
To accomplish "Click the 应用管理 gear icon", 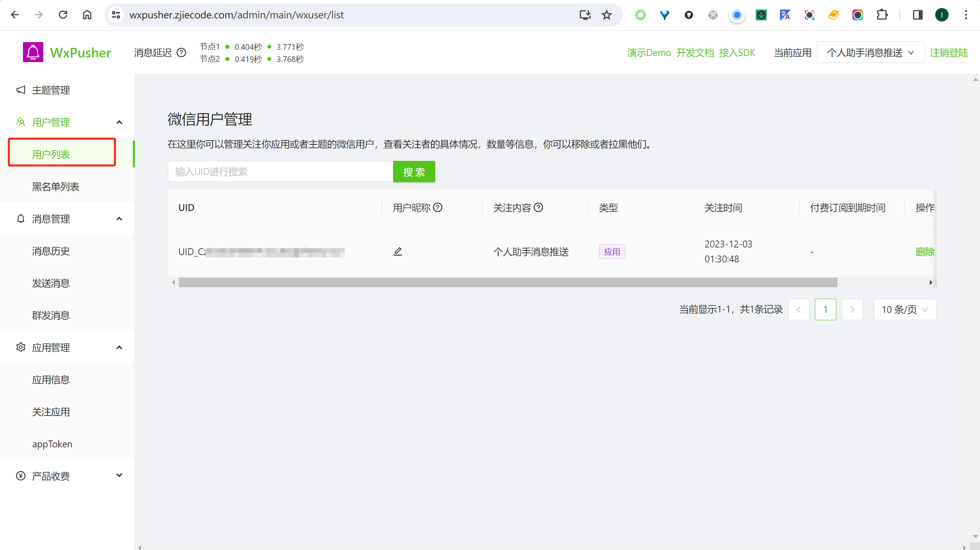I will 20,347.
